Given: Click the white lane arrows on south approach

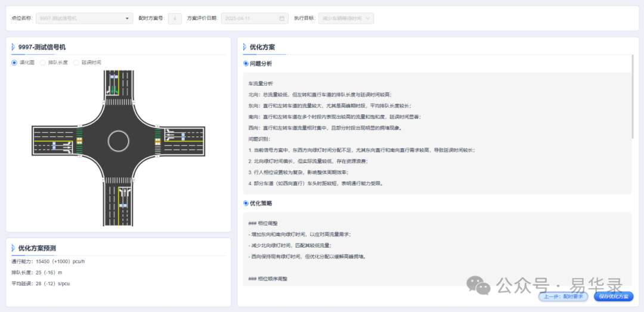Looking at the screenshot, I should click(125, 192).
